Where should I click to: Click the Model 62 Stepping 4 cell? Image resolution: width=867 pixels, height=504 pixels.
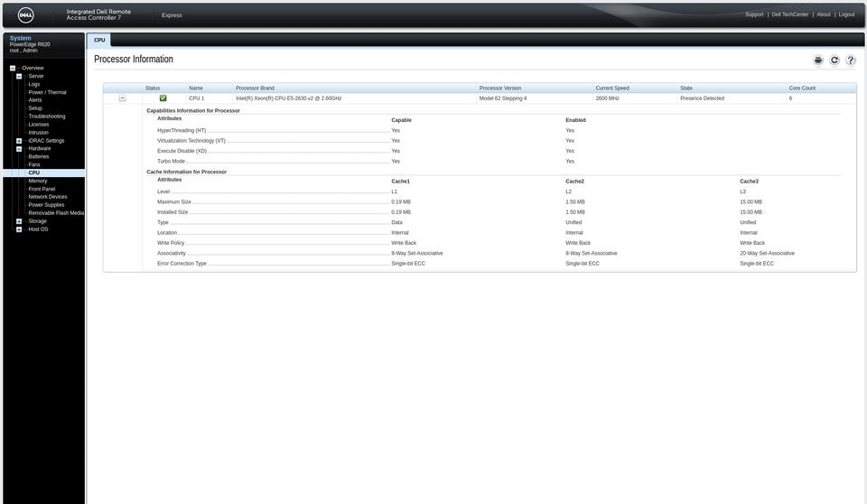(503, 98)
